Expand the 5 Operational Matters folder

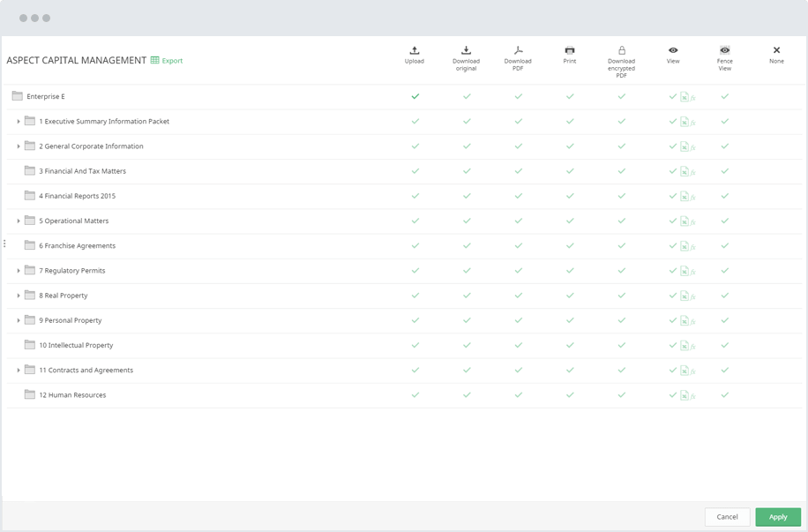point(19,221)
